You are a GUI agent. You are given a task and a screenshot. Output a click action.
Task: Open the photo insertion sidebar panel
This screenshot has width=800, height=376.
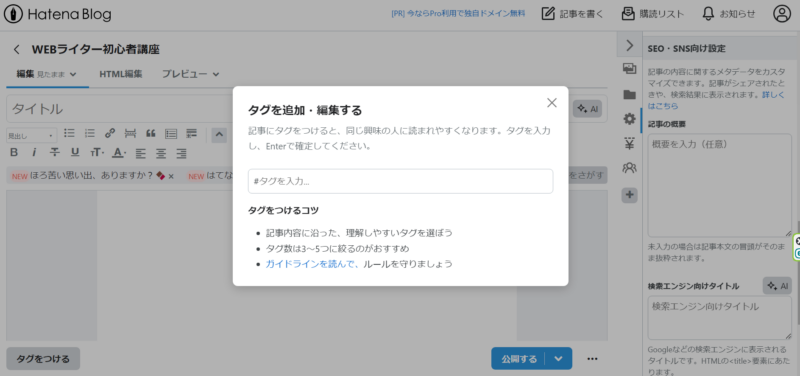click(x=630, y=68)
